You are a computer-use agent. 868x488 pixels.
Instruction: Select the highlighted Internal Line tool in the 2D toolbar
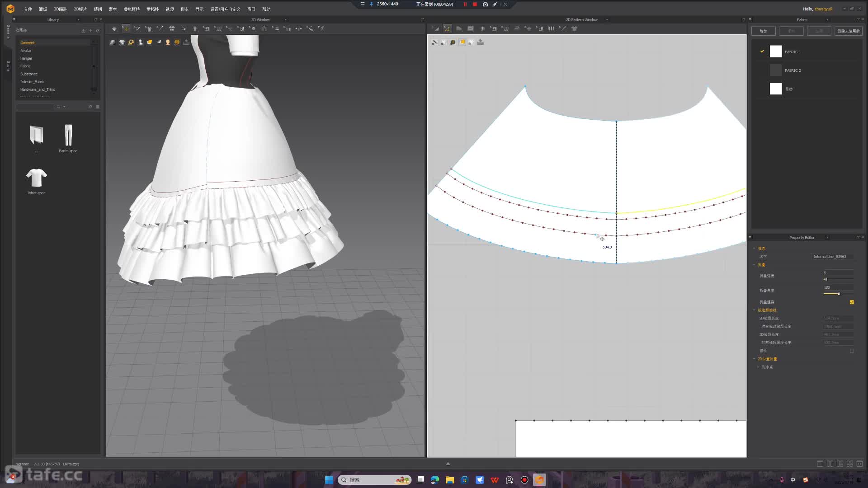[x=447, y=28]
